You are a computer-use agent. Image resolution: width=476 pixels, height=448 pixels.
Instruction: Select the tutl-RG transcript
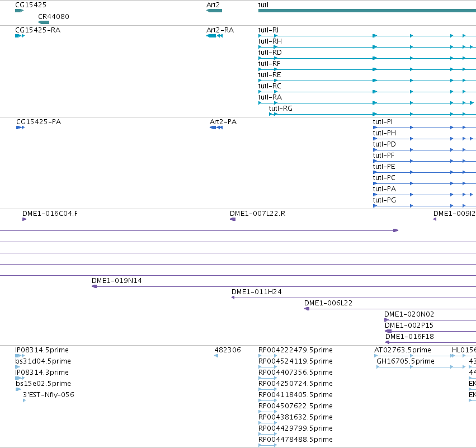(x=280, y=109)
